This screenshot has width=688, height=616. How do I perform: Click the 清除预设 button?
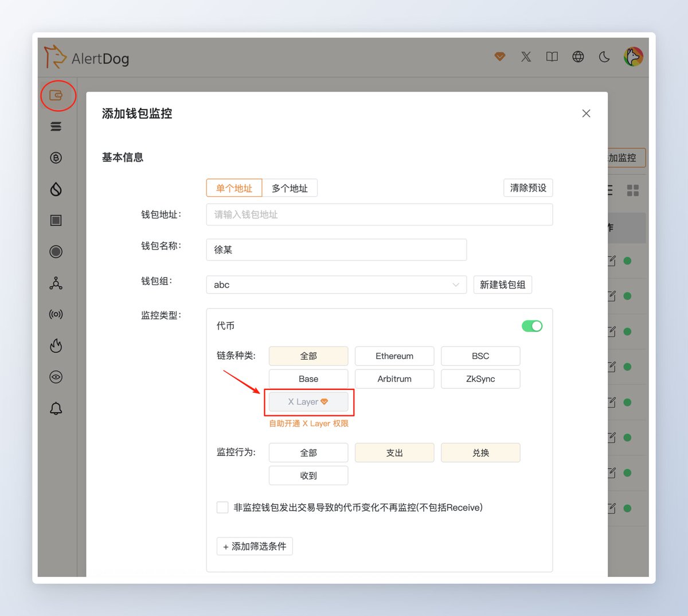pyautogui.click(x=528, y=188)
